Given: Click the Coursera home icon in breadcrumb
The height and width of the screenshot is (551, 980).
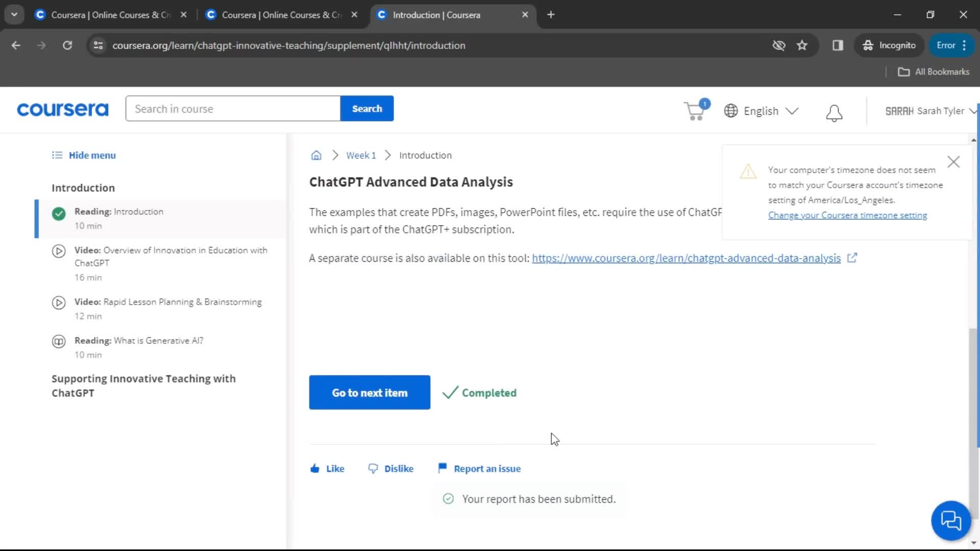Looking at the screenshot, I should [315, 155].
